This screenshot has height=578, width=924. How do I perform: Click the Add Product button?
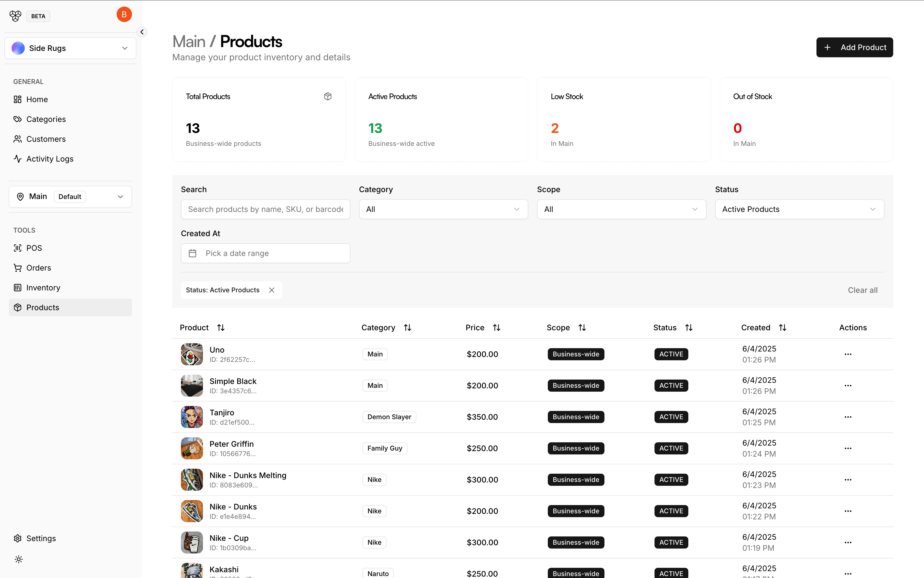point(854,47)
